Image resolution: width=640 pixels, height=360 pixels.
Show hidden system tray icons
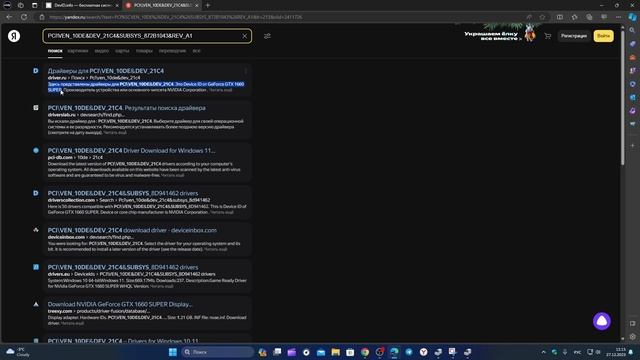click(x=543, y=352)
